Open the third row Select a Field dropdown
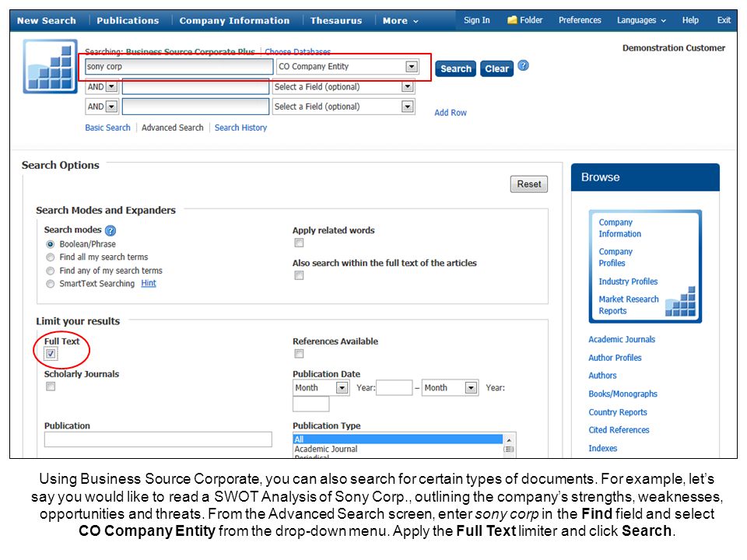Image resolution: width=747 pixels, height=560 pixels. tap(407, 107)
